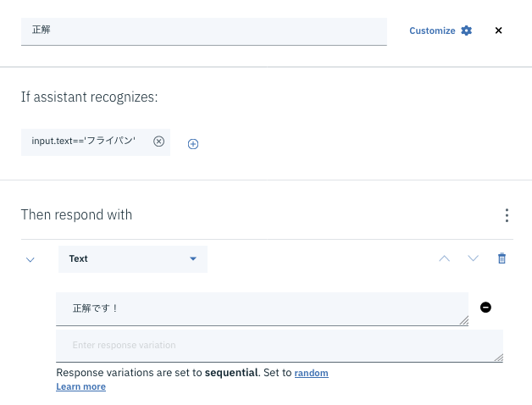Viewport: 532px width, 405px height.
Task: Click the 正解です! response text field
Action: click(254, 308)
